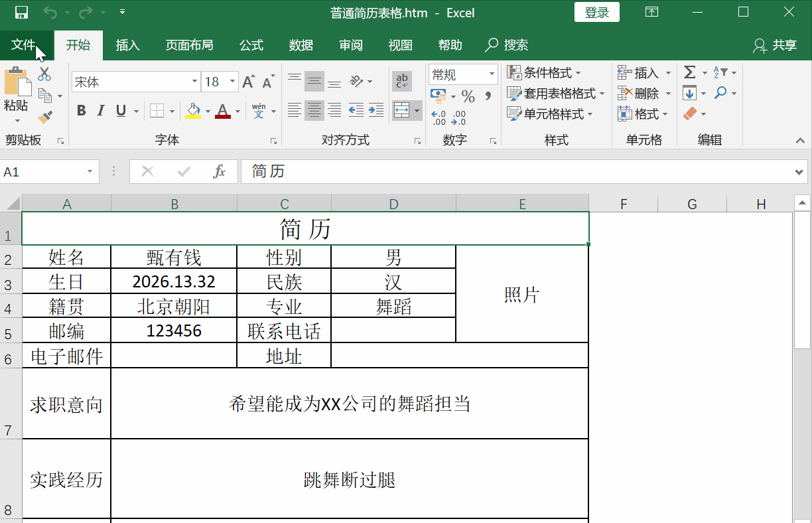The width and height of the screenshot is (812, 523).
Task: Switch to the 插入 ribbon tab
Action: [x=127, y=45]
